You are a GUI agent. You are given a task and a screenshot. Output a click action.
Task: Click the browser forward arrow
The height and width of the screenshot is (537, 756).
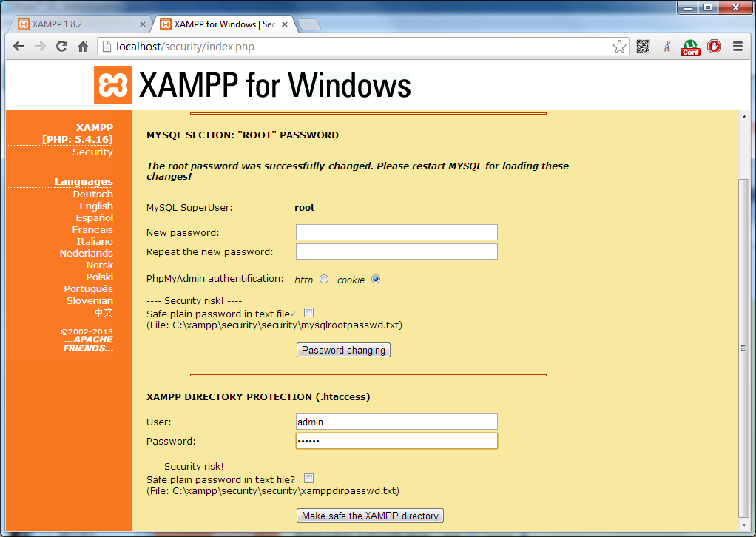[x=40, y=47]
